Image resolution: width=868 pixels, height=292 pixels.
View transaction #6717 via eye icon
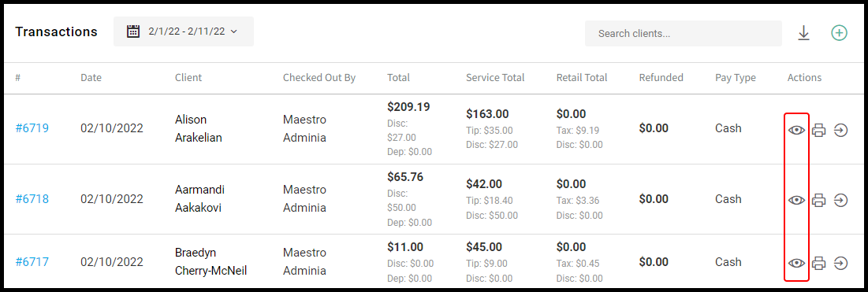796,263
